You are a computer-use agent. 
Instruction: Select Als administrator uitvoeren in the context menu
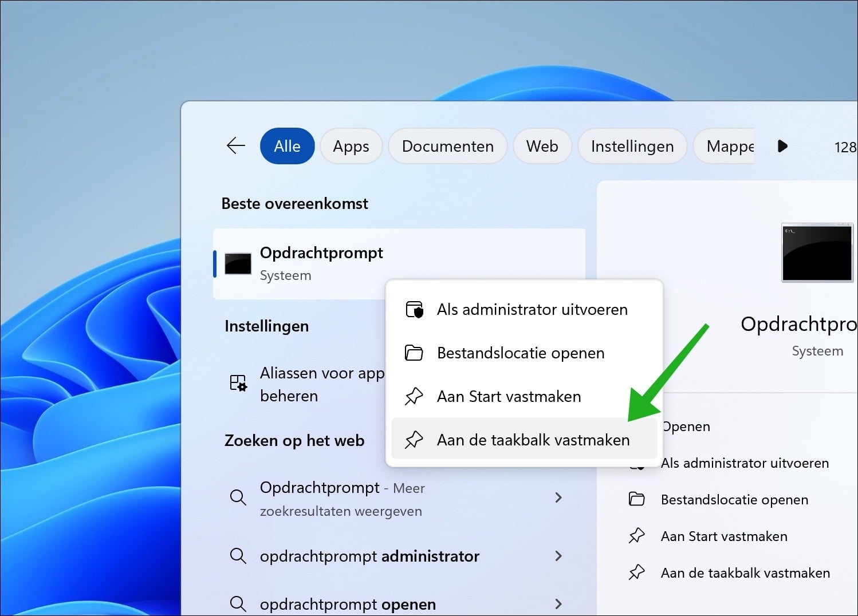coord(532,309)
